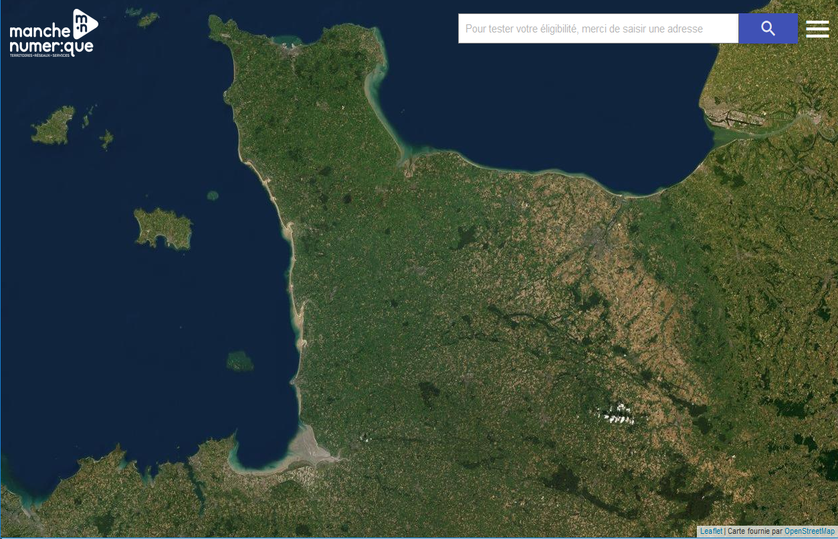Click the Manche Numérique logo
This screenshot has width=838, height=539.
point(53,33)
